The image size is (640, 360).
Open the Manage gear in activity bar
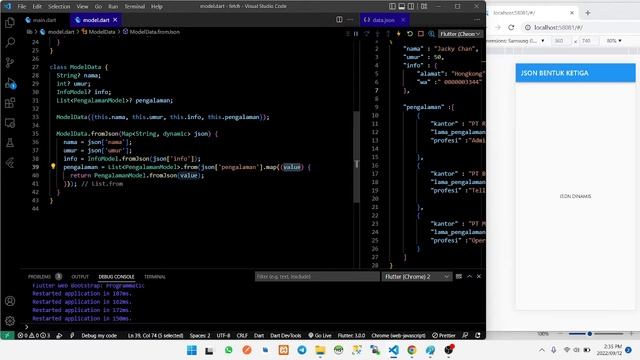[10, 321]
